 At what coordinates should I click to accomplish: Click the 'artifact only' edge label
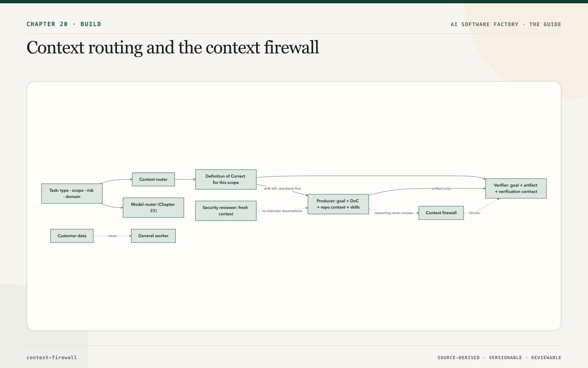coord(441,188)
